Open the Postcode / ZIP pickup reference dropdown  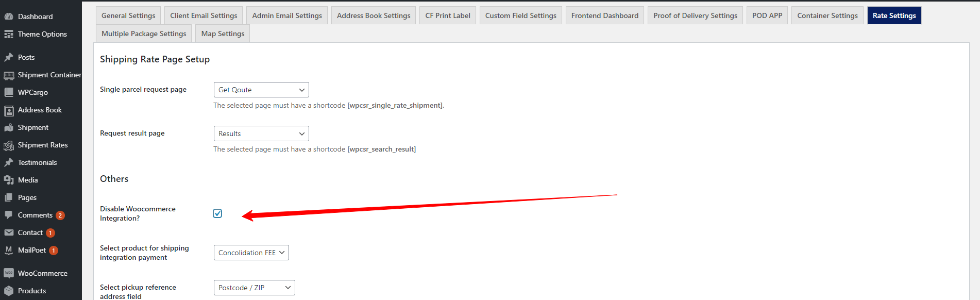click(254, 288)
